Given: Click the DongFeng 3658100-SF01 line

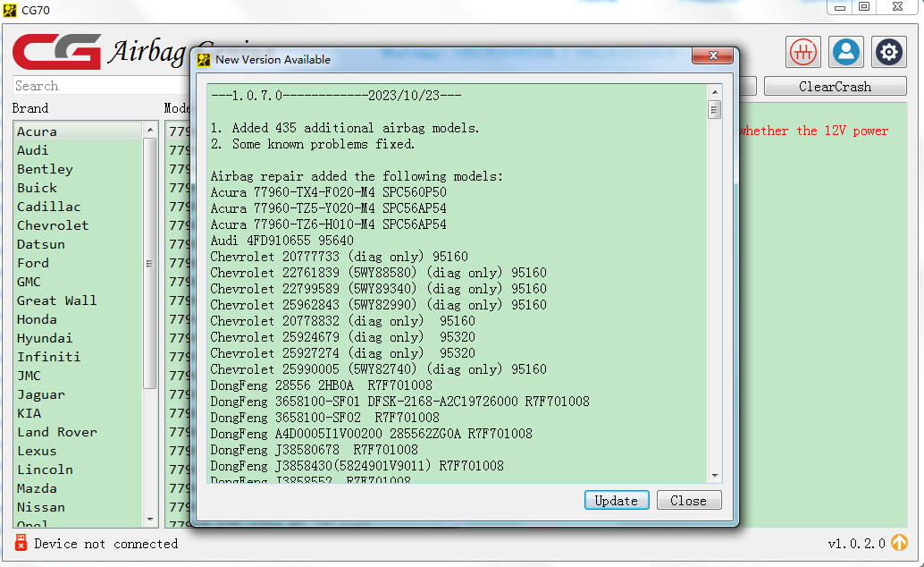Looking at the screenshot, I should tap(399, 402).
